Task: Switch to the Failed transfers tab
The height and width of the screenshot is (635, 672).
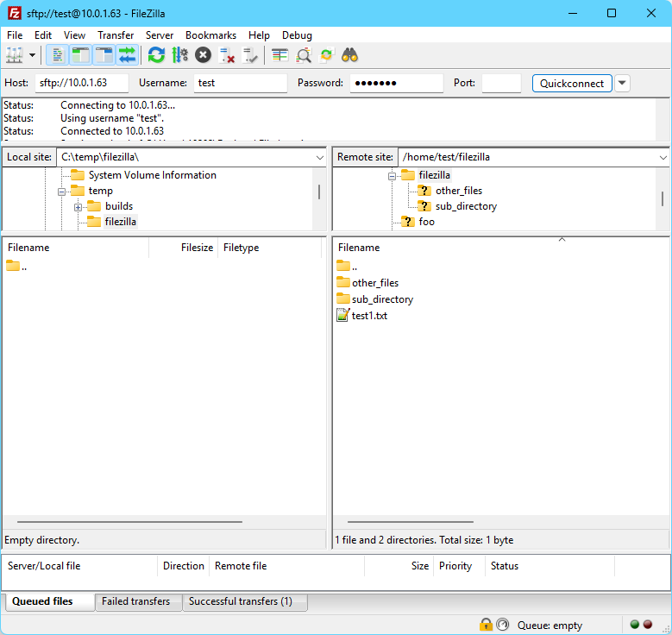Action: 135,601
